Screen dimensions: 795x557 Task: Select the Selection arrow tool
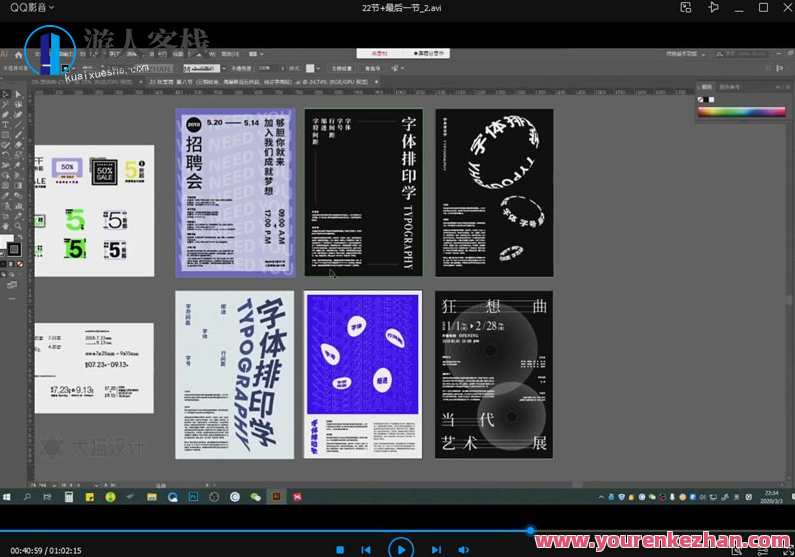[6, 93]
